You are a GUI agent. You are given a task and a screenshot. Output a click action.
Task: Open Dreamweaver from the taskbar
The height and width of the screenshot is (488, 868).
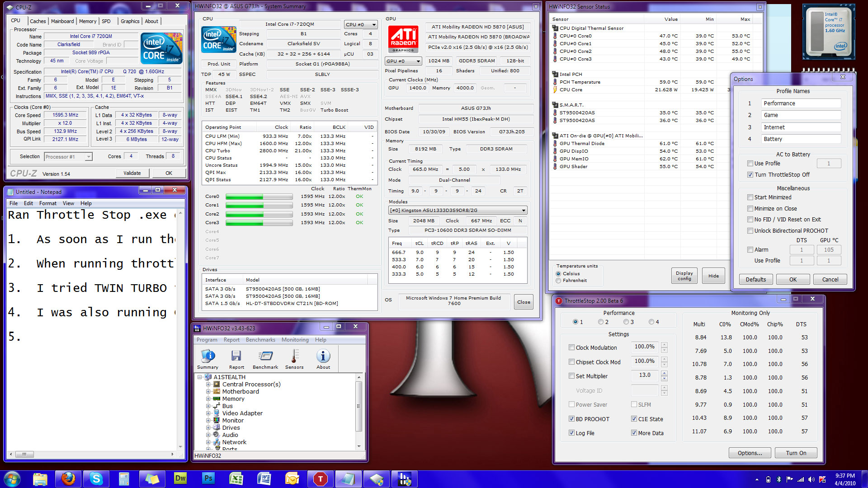tap(180, 479)
